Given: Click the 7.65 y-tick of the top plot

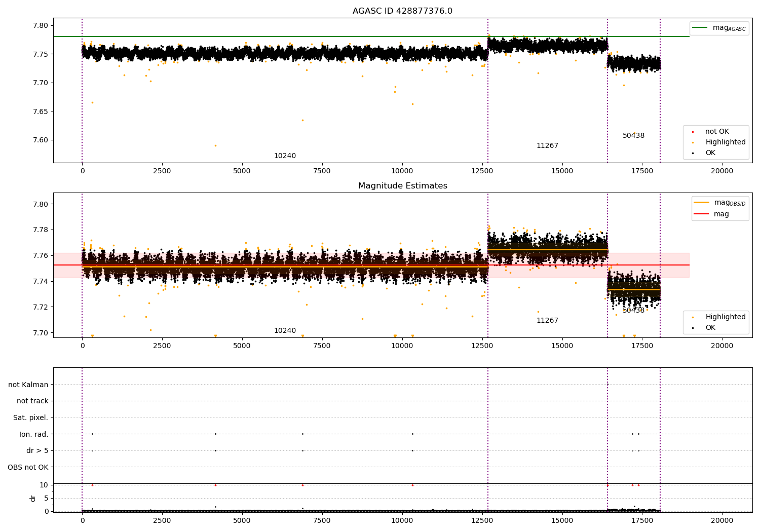Looking at the screenshot, I should [41, 111].
